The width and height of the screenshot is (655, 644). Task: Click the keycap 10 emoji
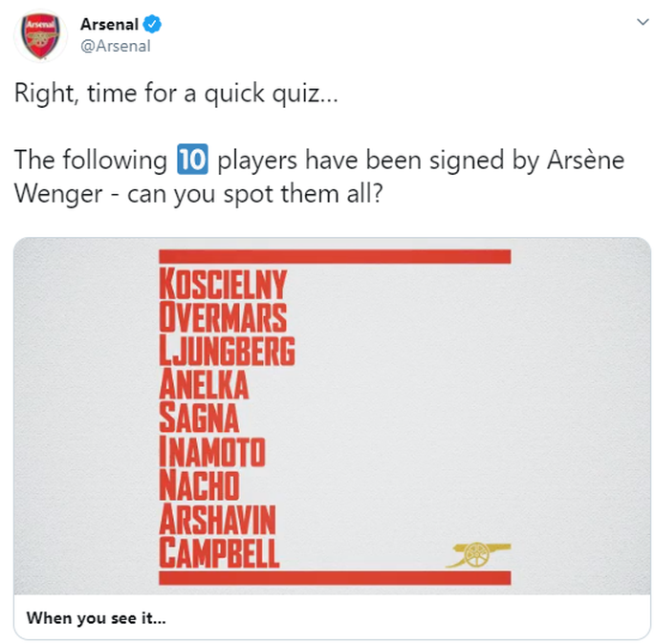coord(192,159)
